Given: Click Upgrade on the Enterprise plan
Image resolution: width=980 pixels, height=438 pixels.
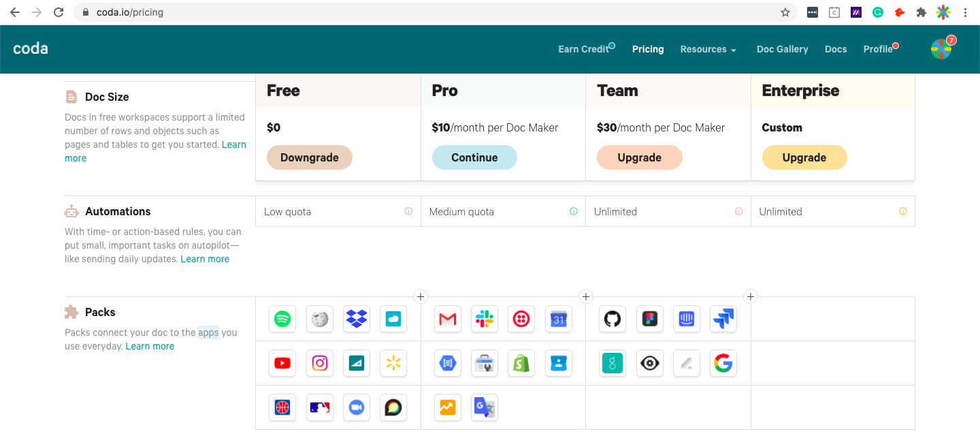Looking at the screenshot, I should coord(804,157).
